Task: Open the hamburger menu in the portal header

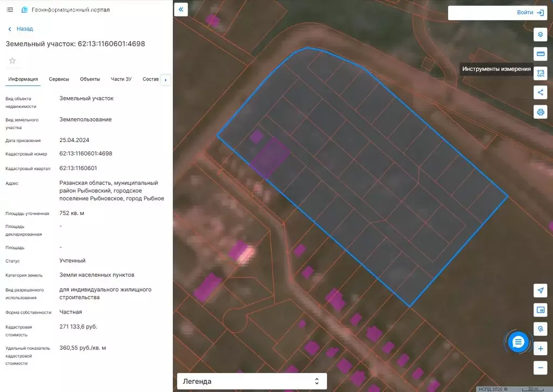Action: [10, 10]
